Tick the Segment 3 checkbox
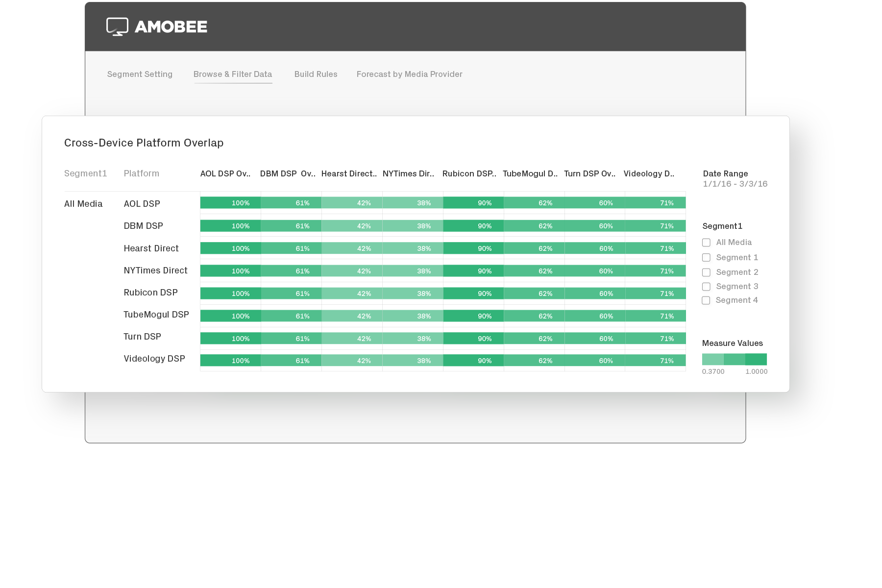882x588 pixels. click(x=706, y=286)
